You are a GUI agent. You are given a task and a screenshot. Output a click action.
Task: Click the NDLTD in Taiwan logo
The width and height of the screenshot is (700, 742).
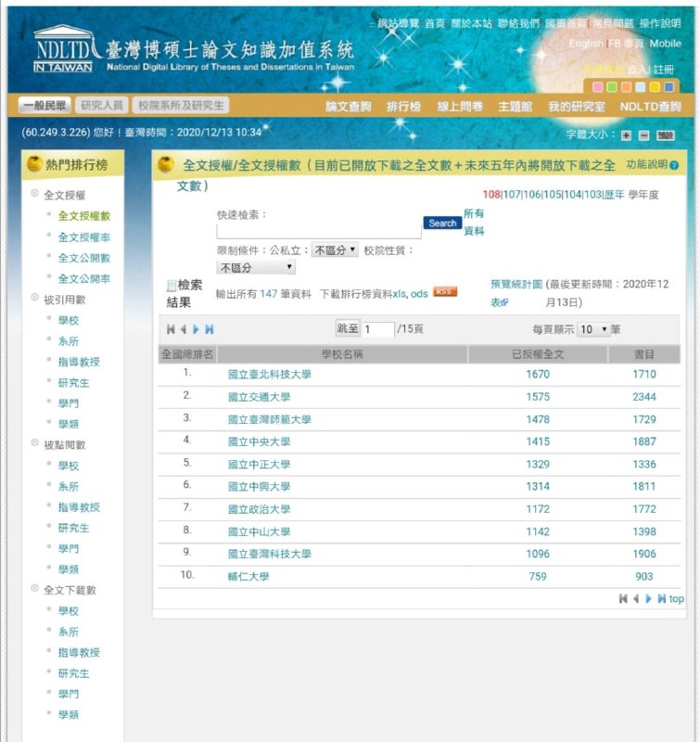point(64,49)
